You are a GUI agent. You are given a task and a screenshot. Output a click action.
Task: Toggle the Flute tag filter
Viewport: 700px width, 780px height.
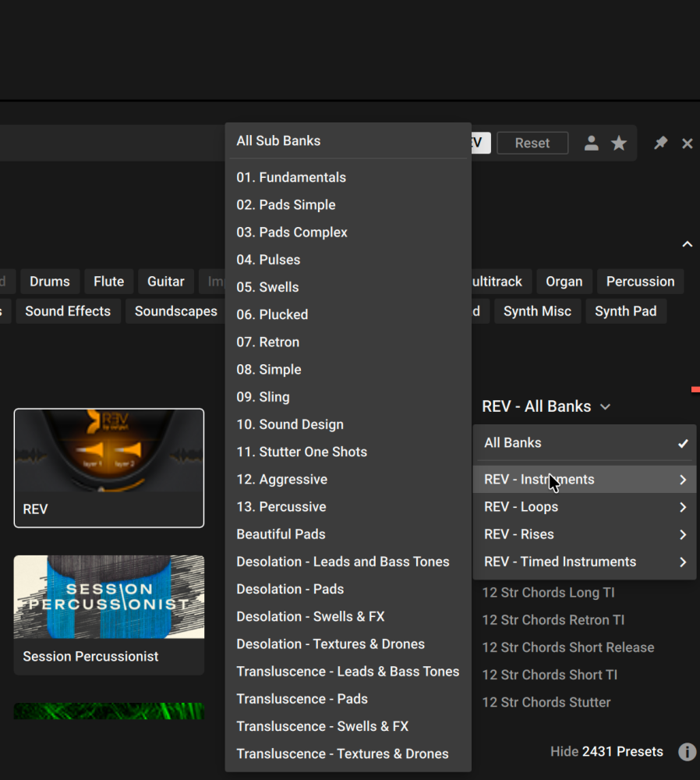tap(109, 282)
